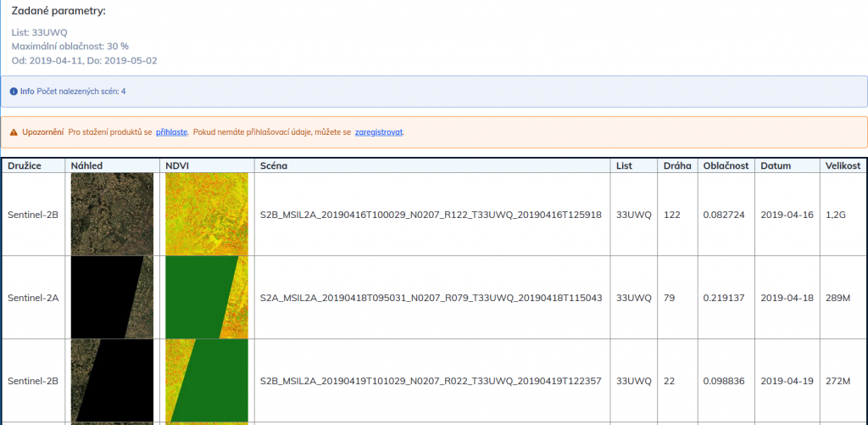This screenshot has height=425, width=868.
Task: Click cloudiness value 0.219137
Action: (x=724, y=298)
